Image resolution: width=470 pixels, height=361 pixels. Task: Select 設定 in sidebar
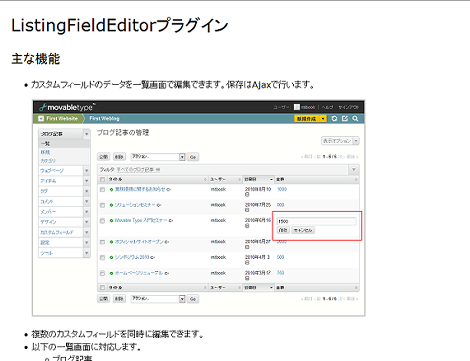click(x=45, y=243)
